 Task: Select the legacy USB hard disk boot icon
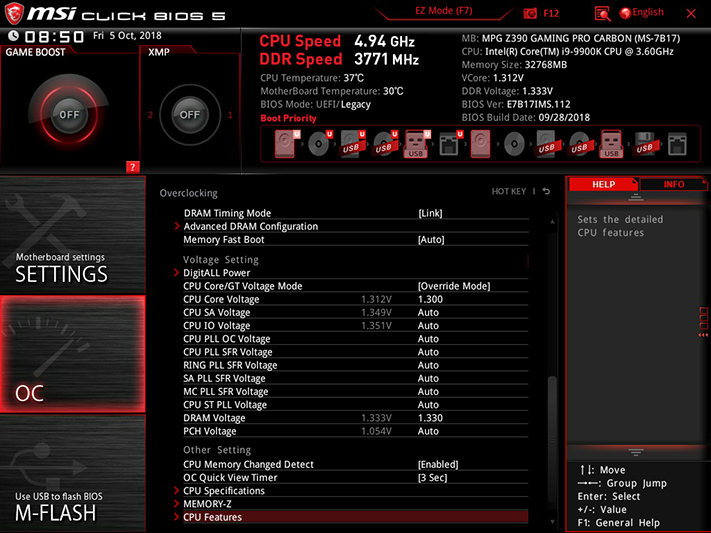point(546,144)
